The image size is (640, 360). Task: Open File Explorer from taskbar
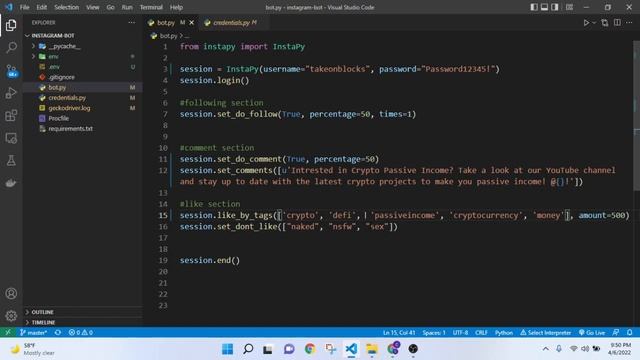(371, 349)
